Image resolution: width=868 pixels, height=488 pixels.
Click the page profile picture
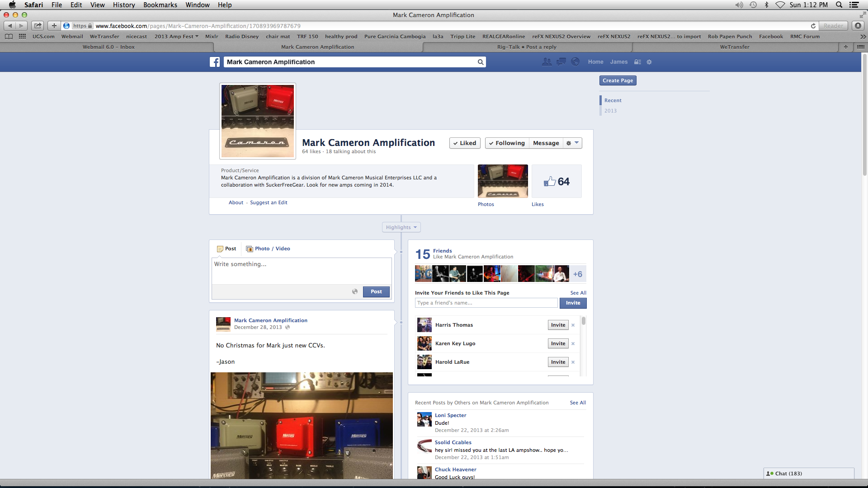coord(258,121)
